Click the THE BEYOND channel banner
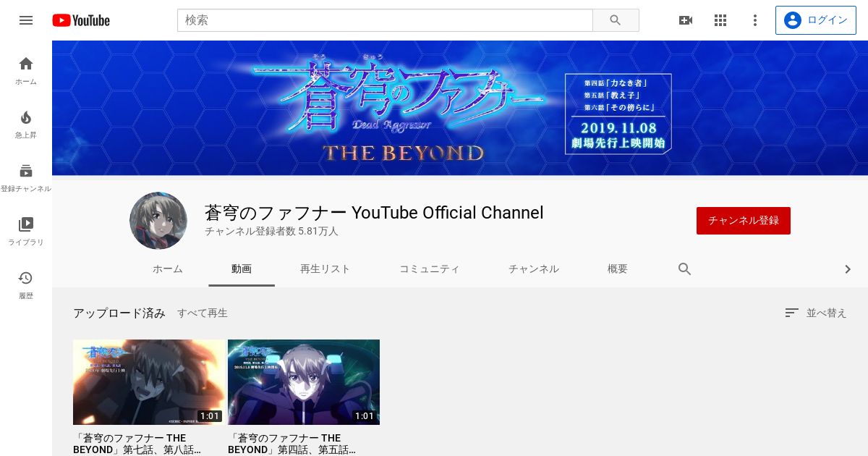 pos(460,108)
